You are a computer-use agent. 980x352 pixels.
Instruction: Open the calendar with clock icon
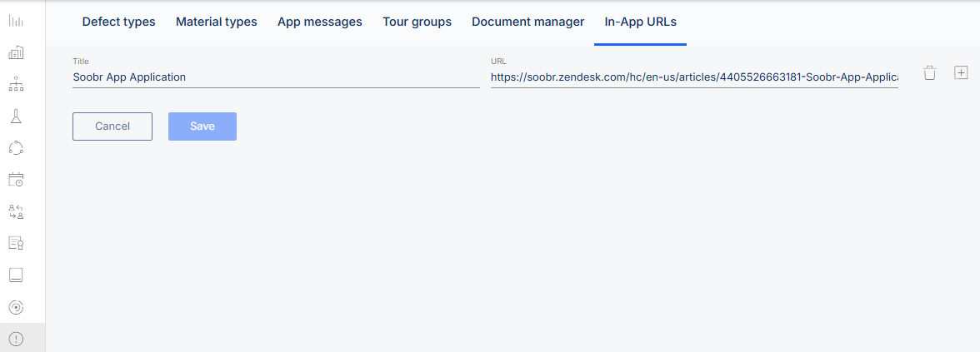(16, 179)
